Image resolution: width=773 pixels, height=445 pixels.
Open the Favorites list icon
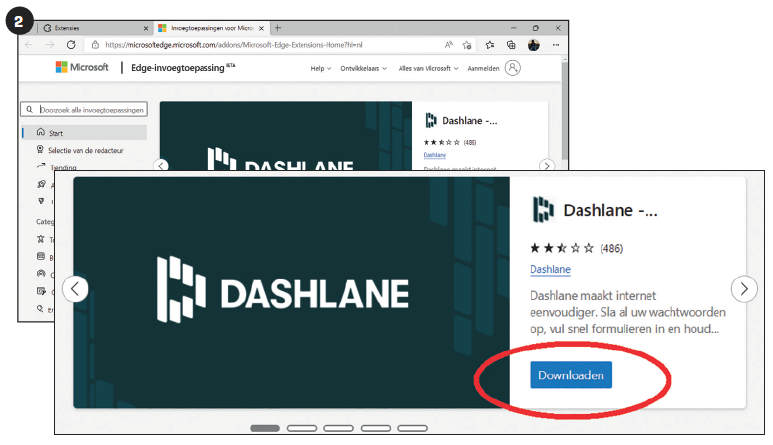[x=490, y=45]
